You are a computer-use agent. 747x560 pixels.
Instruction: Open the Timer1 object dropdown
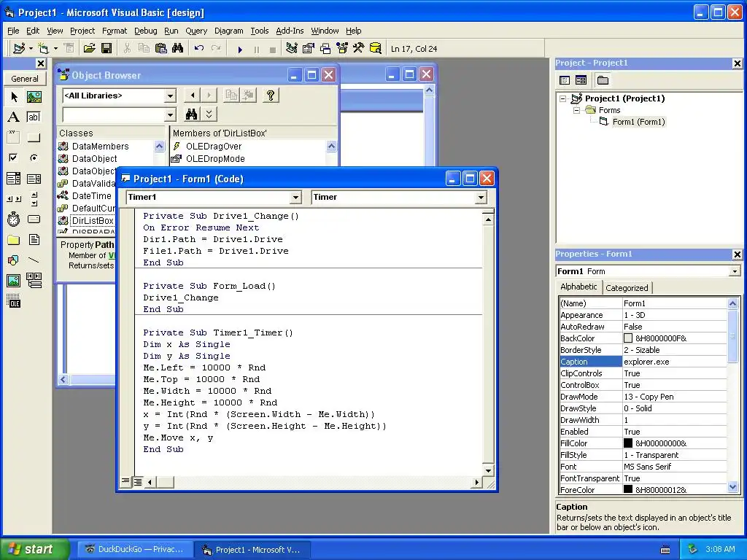[295, 197]
